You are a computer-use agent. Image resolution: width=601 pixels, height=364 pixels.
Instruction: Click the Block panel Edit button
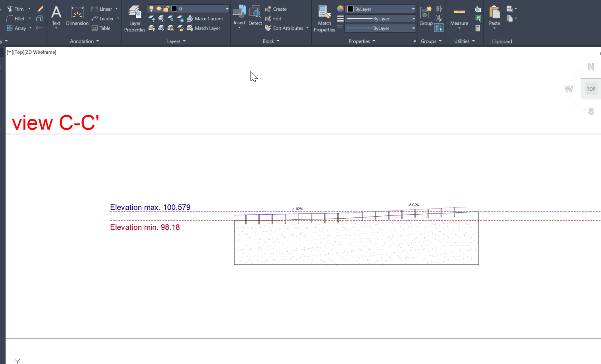[273, 18]
